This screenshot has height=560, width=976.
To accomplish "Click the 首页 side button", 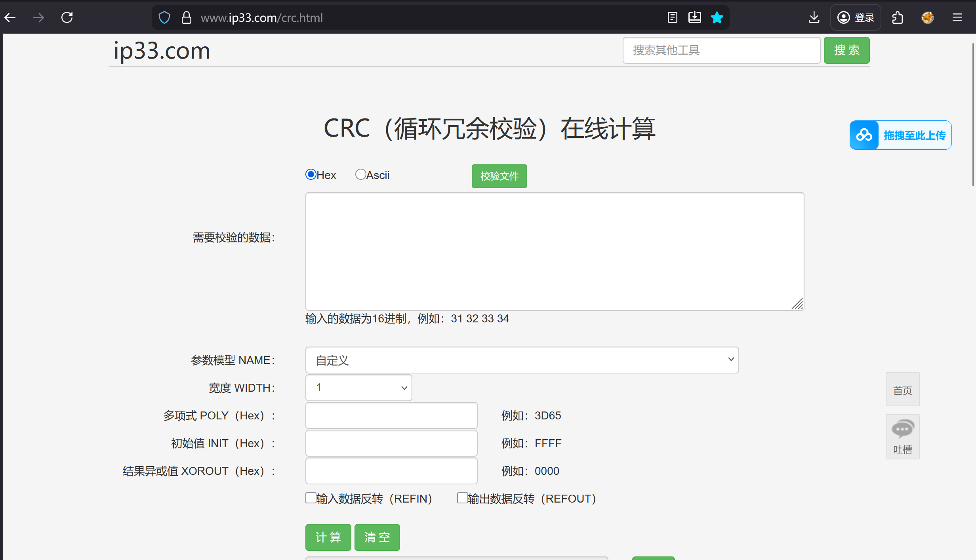I will click(x=902, y=390).
